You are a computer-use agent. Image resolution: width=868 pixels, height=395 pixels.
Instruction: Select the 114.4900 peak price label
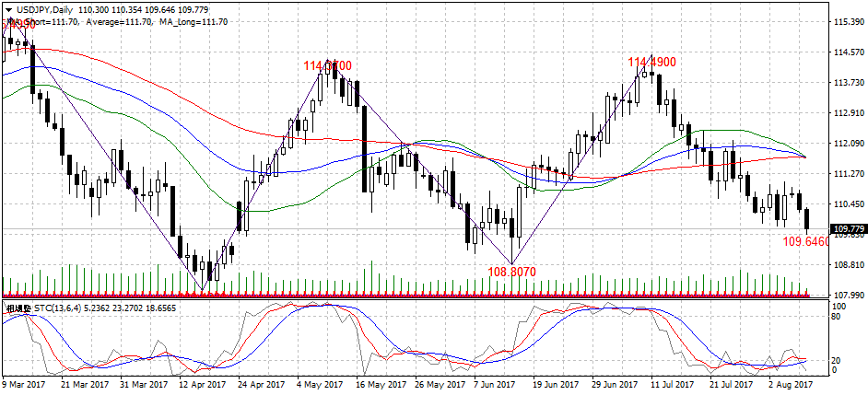[x=652, y=62]
